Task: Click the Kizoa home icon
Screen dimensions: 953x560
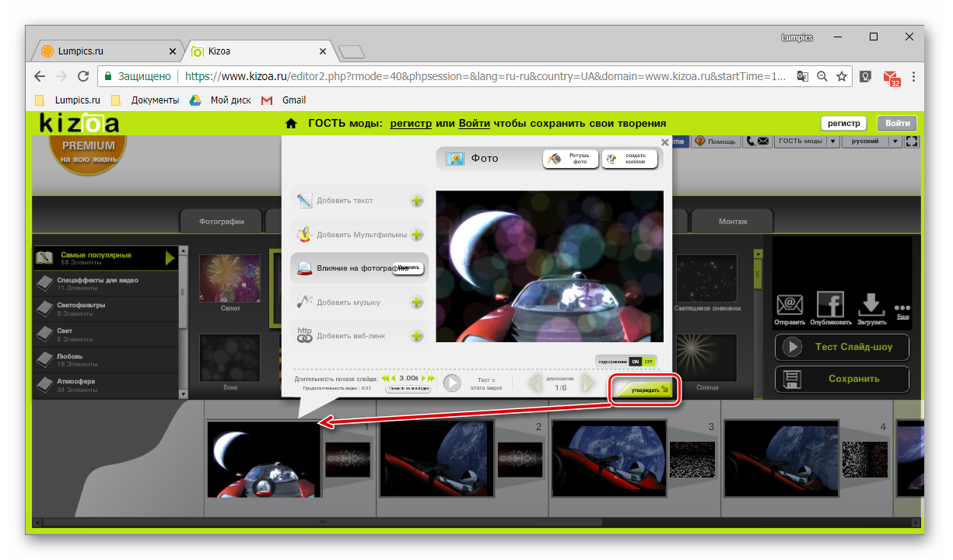Action: pyautogui.click(x=292, y=123)
